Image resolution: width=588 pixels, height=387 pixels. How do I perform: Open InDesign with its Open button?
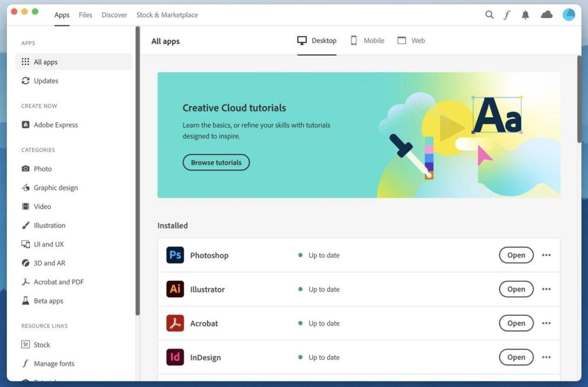pos(516,357)
